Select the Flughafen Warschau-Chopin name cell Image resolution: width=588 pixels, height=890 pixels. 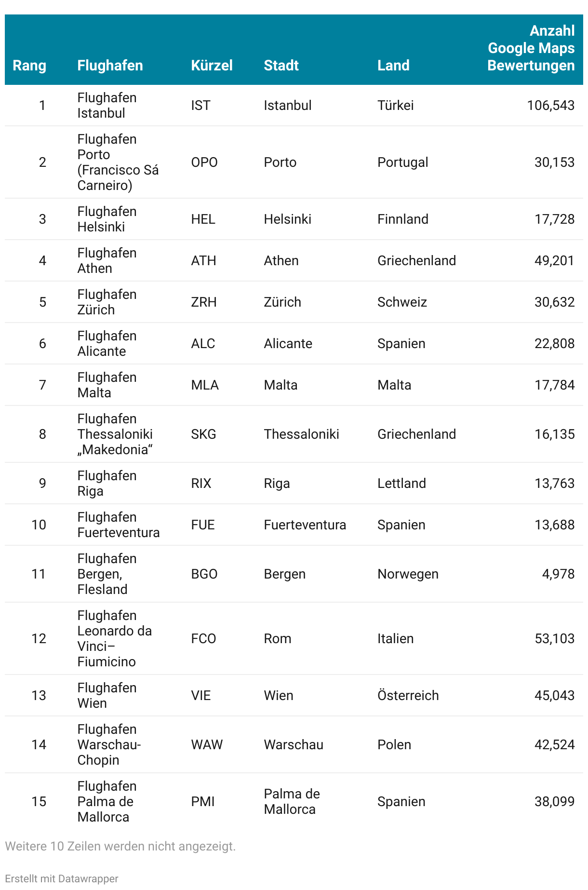coord(109,745)
